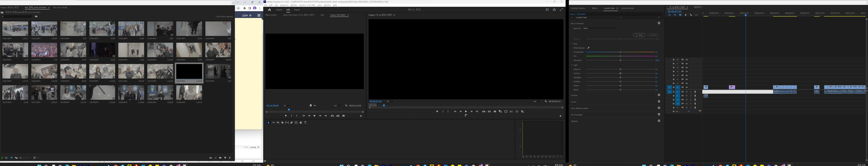The image size is (868, 166).
Task: Click Export workspace button
Action: click(x=297, y=10)
